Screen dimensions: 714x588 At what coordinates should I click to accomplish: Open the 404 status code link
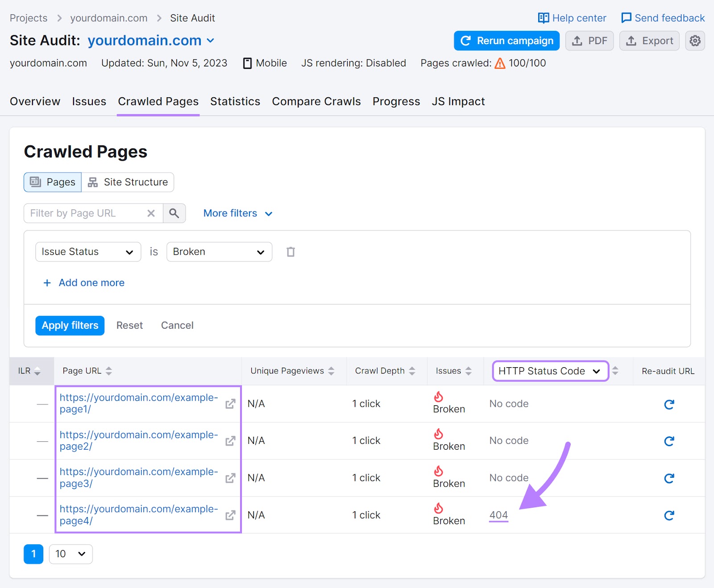tap(498, 515)
